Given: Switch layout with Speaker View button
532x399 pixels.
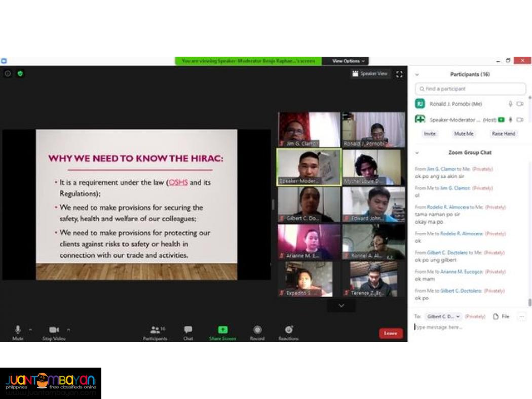Looking at the screenshot, I should point(370,73).
